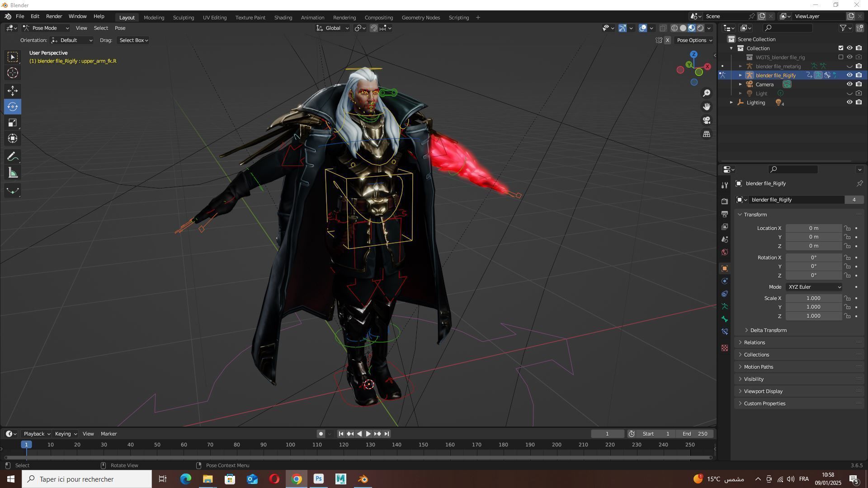The width and height of the screenshot is (868, 488).
Task: Lock Rotation Z property
Action: tap(847, 276)
